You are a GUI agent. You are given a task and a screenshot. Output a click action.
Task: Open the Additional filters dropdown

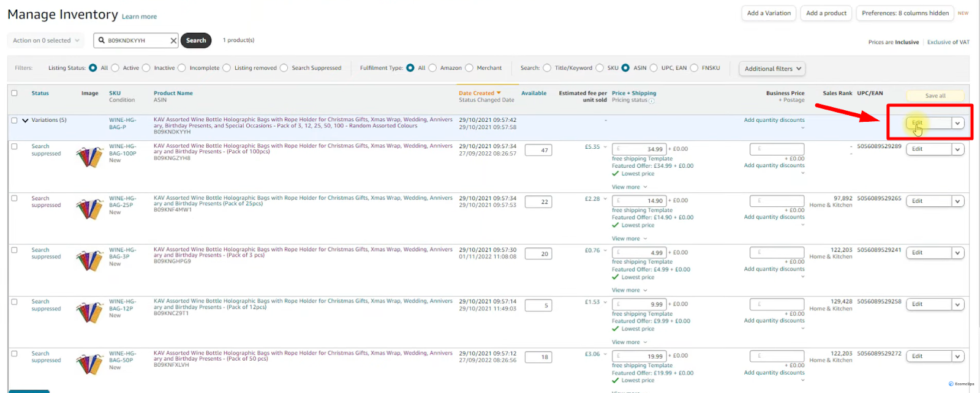coord(772,69)
